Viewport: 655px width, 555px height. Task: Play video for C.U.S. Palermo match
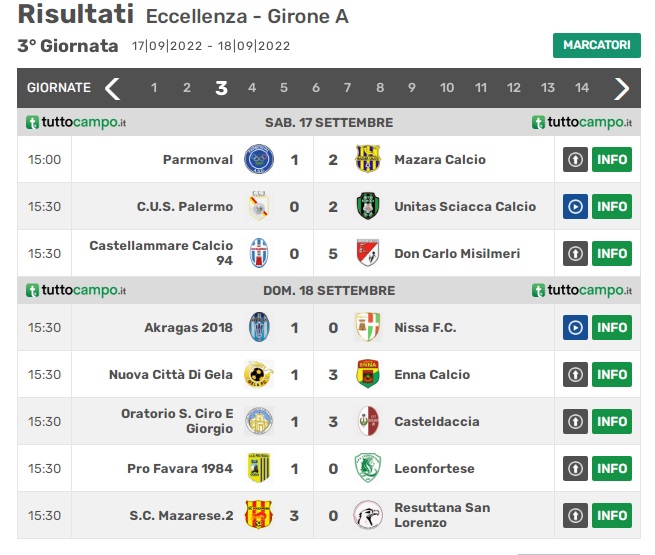point(575,206)
